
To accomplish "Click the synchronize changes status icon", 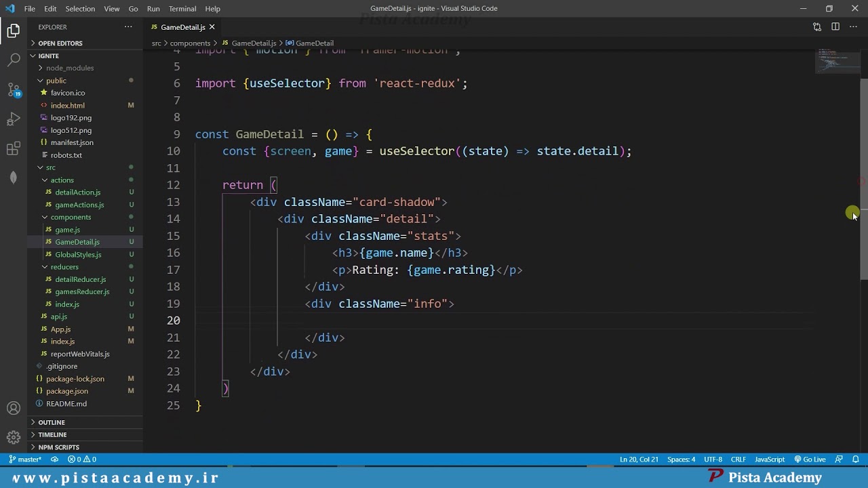I will click(x=54, y=460).
